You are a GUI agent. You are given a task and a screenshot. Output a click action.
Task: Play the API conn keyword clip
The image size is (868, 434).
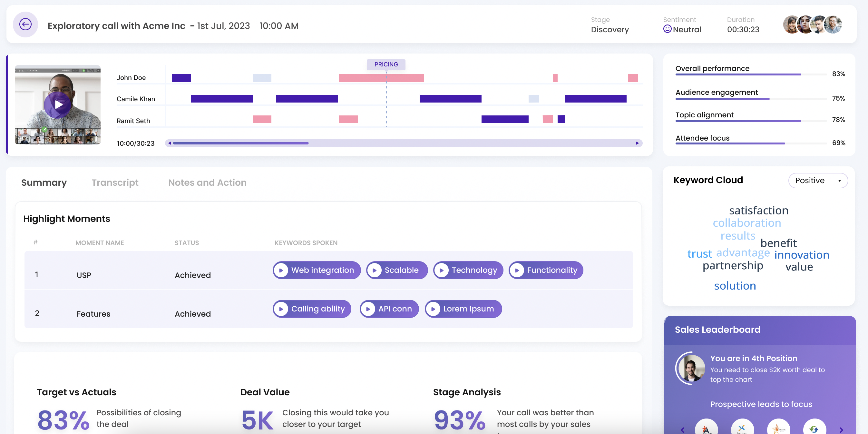tap(368, 309)
